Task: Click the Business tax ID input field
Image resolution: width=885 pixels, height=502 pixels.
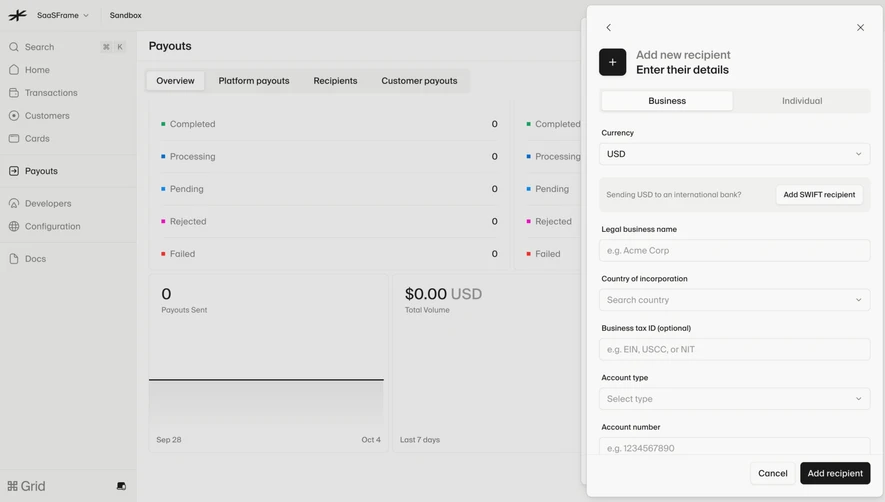Action: point(734,349)
